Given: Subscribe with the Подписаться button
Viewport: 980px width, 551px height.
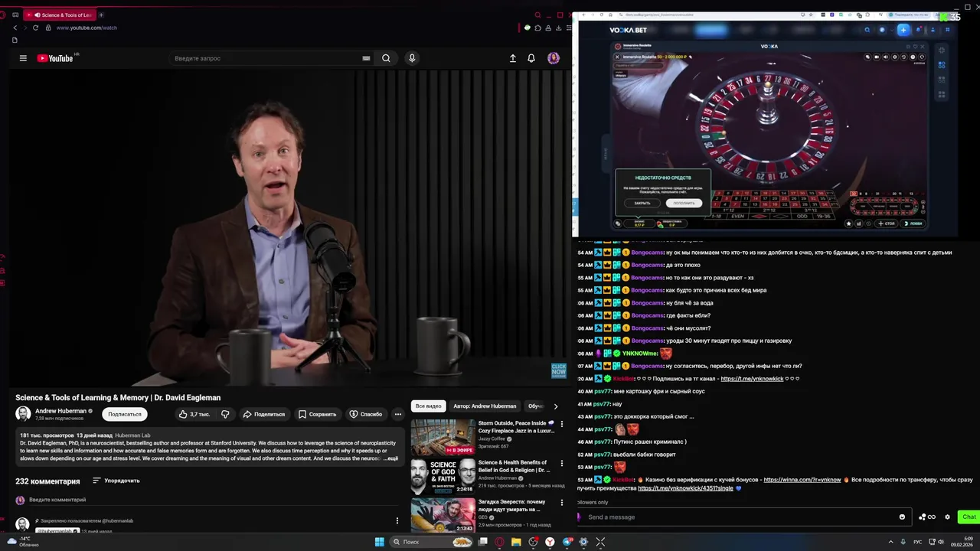Looking at the screenshot, I should pos(125,414).
